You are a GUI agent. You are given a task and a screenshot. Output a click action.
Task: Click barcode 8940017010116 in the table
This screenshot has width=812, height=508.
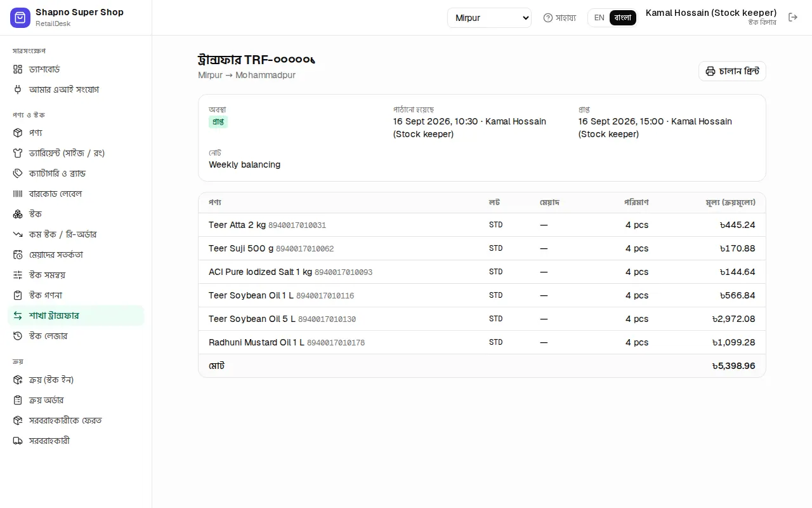click(325, 296)
